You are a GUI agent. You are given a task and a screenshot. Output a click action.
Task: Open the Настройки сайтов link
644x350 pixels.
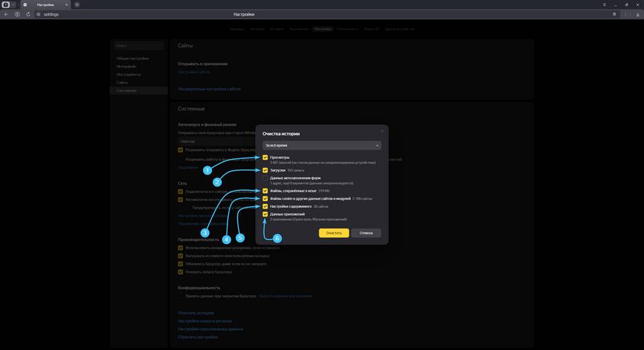pos(194,72)
